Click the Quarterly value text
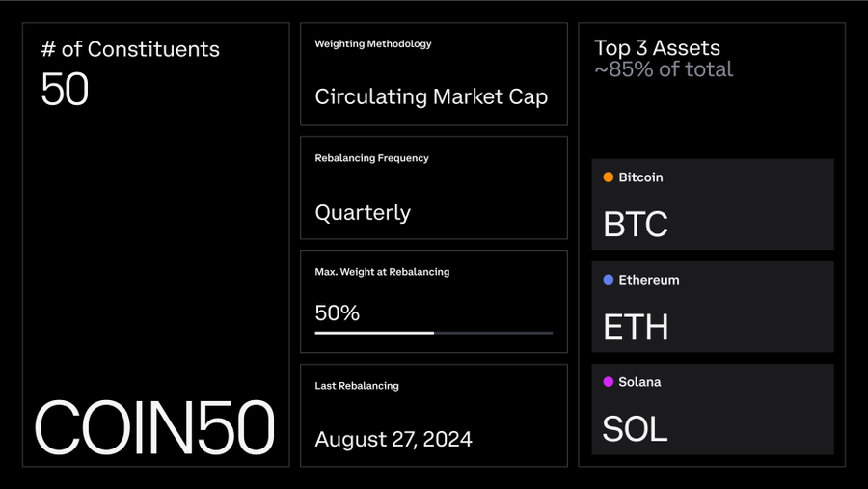 [363, 212]
